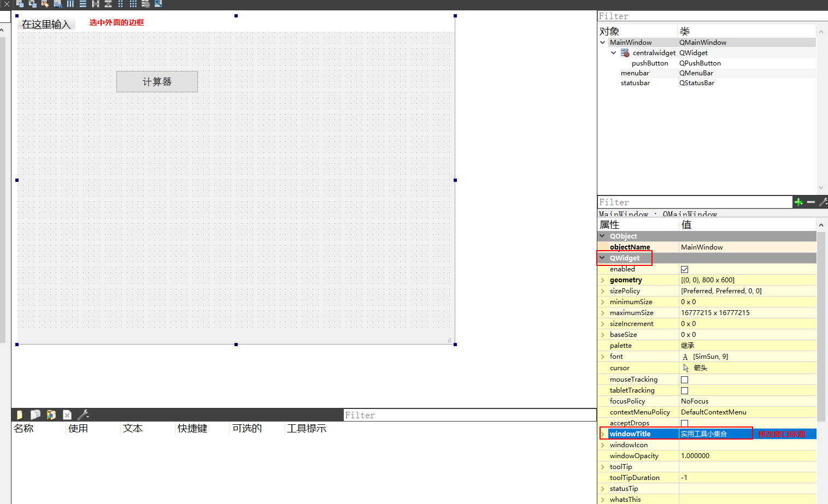Collapse the MainWindow tree node
Viewport: 828px width, 504px height.
[603, 42]
